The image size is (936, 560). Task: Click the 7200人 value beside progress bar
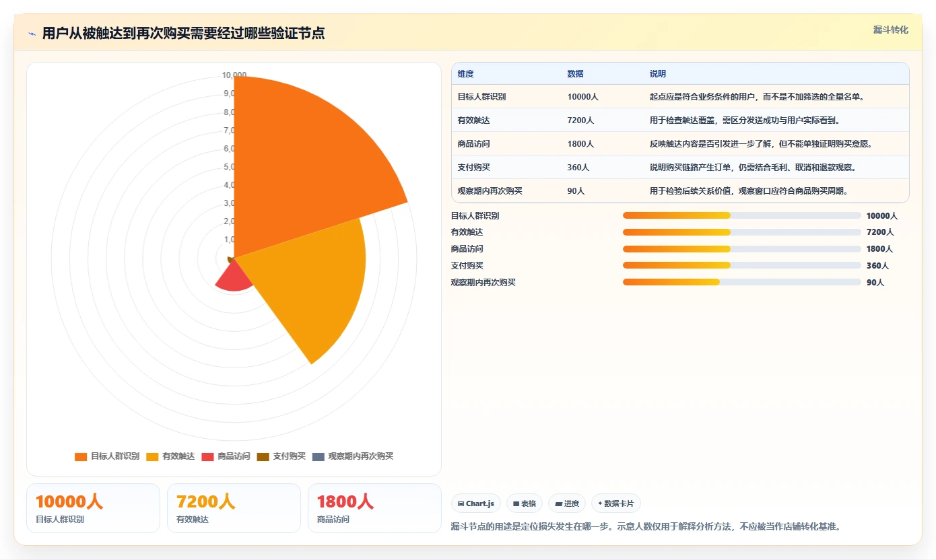[880, 232]
